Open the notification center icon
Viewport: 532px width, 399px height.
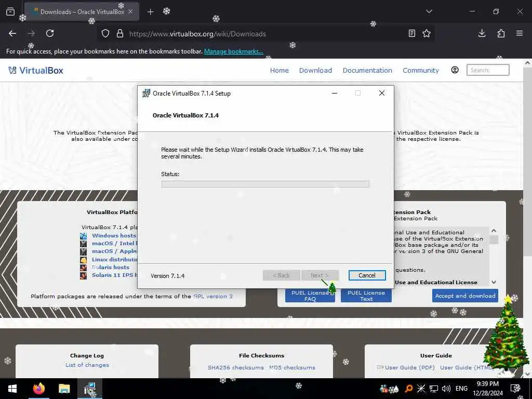(515, 389)
